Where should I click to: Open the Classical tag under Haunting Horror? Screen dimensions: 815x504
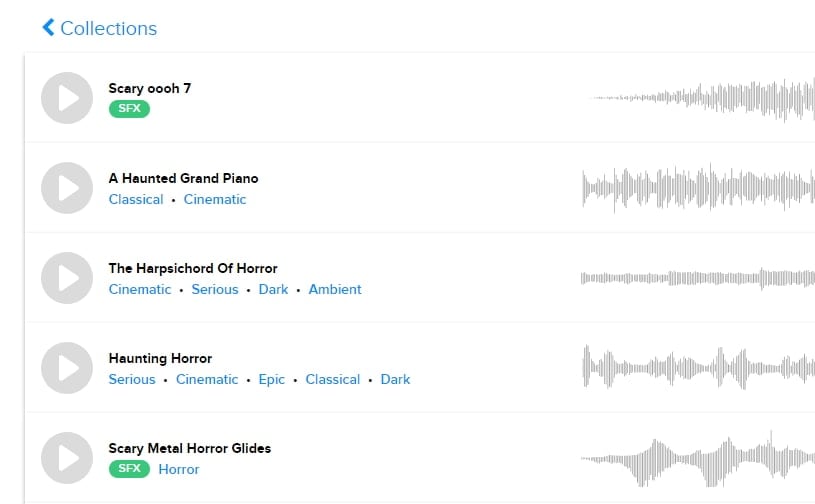[333, 379]
